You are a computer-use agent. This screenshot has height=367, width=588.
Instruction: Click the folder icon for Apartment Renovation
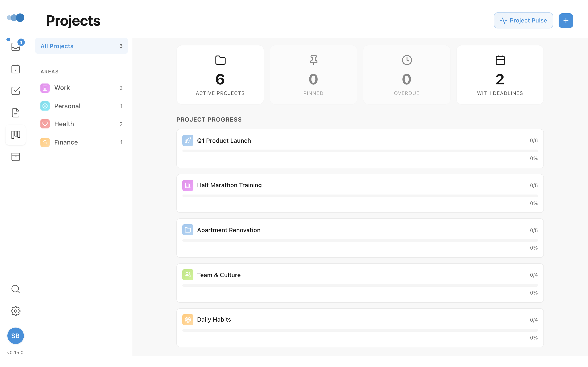pyautogui.click(x=188, y=230)
